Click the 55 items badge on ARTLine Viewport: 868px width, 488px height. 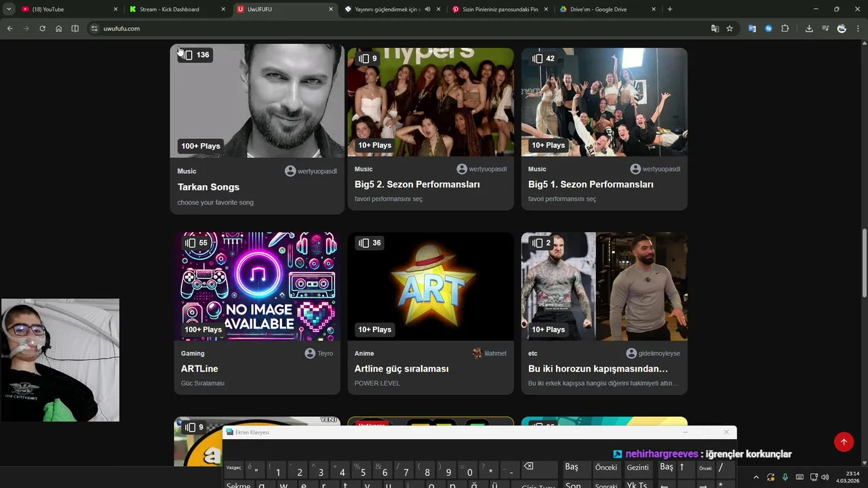click(x=197, y=243)
